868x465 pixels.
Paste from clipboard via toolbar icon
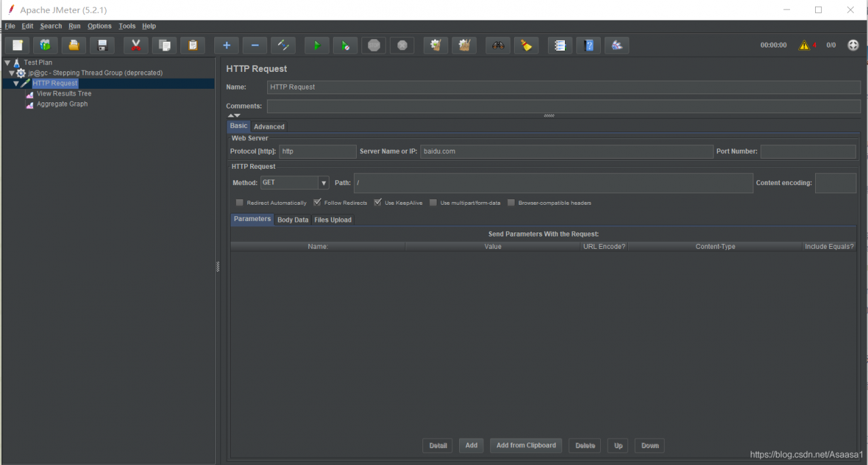[x=193, y=45]
